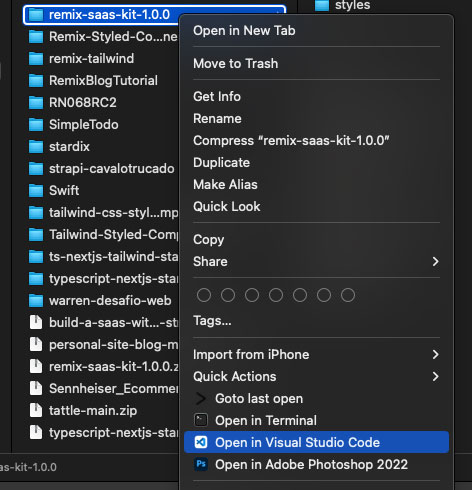The width and height of the screenshot is (472, 490).
Task: Open the Tags… dialog
Action: [x=316, y=321]
